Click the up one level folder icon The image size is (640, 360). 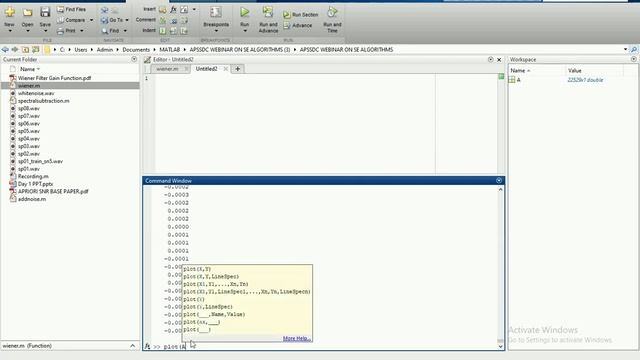point(25,49)
